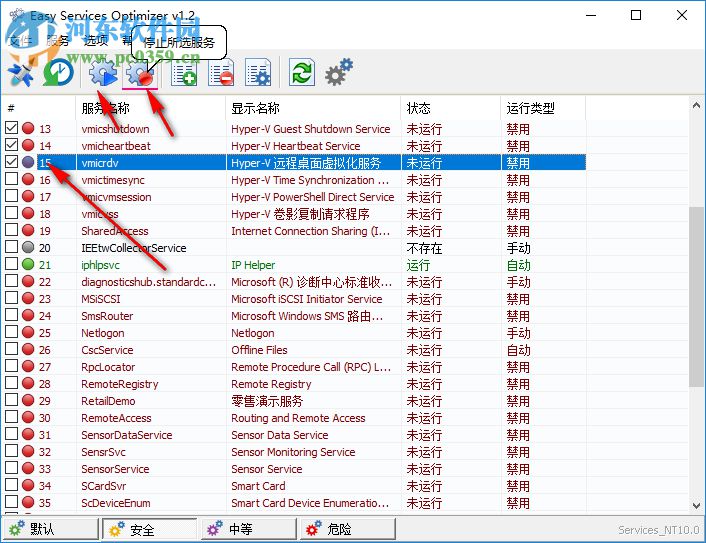Open the 选项 menu
The width and height of the screenshot is (706, 543).
[x=96, y=41]
